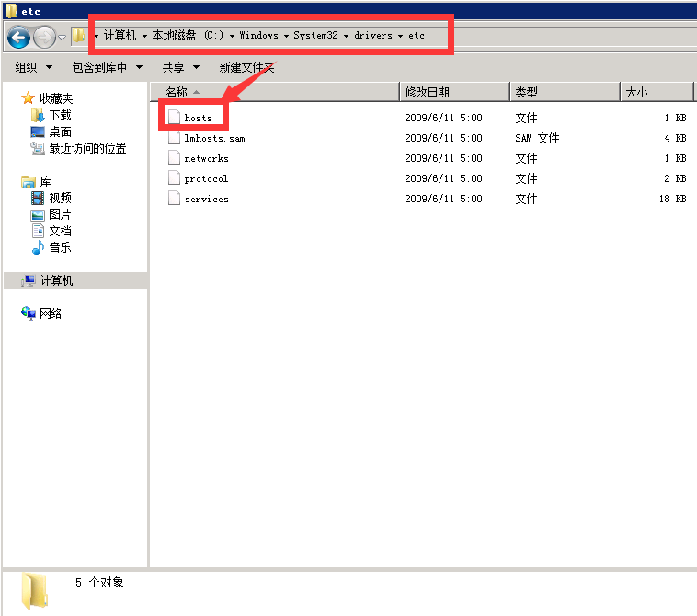Click the 计算机 computer icon in the sidebar
The width and height of the screenshot is (697, 616).
[x=28, y=280]
